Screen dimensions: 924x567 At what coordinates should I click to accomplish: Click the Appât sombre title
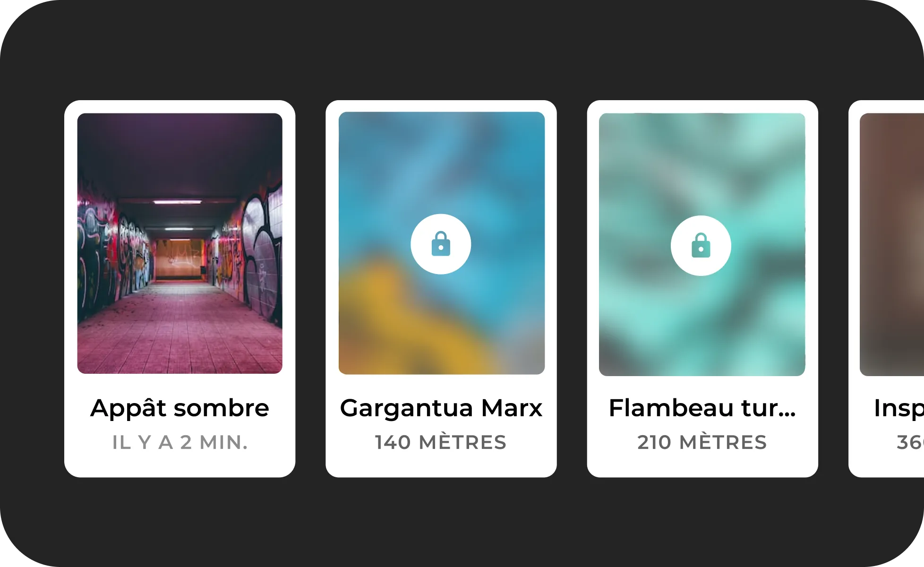click(x=180, y=408)
